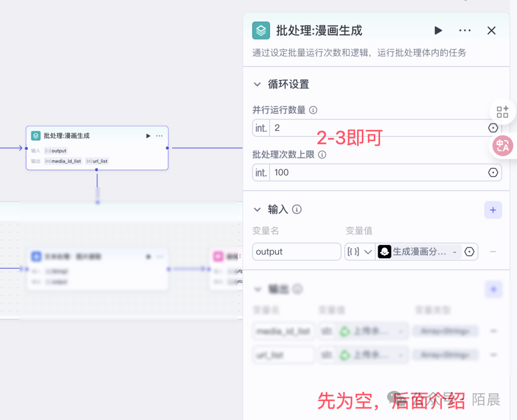517x420 pixels.
Task: Click info icon beside 批处理次数上限
Action: 322,155
